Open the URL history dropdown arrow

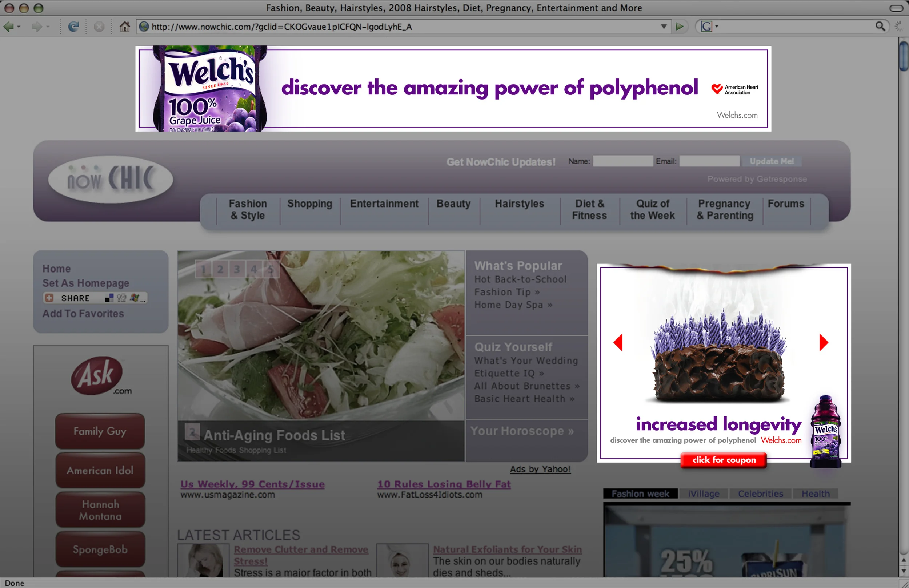[664, 27]
